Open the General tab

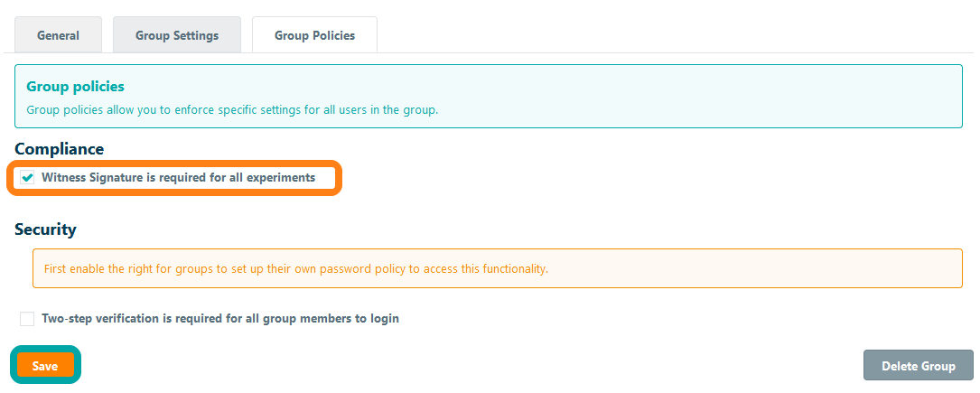(58, 36)
